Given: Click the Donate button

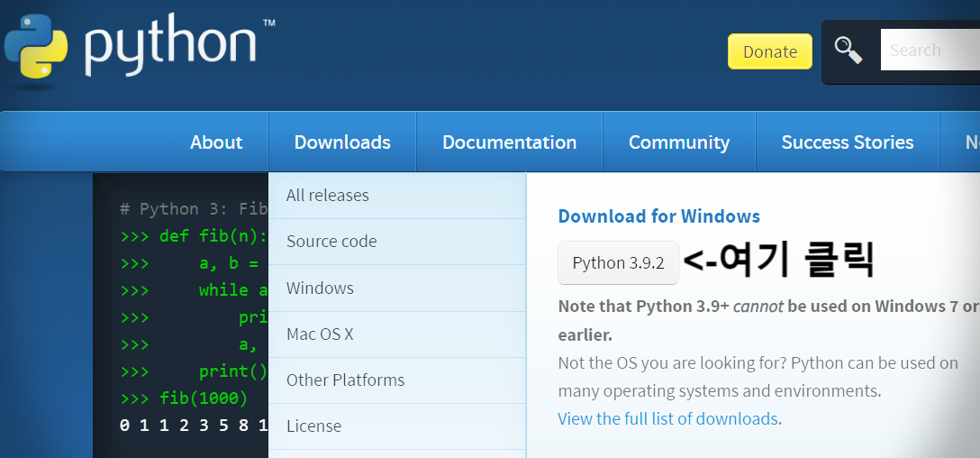Looking at the screenshot, I should (x=769, y=51).
